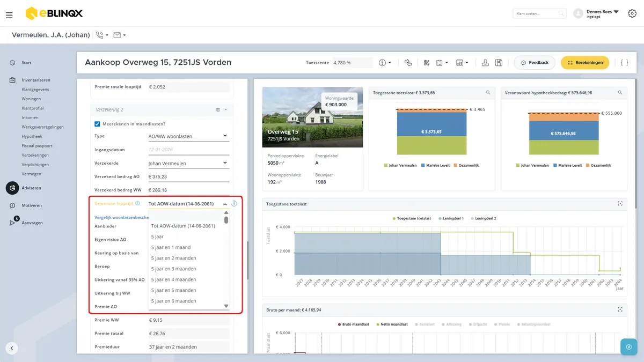Expand the Bruto per maand chart fullscreen
Screen dimensions: 644x362
[x=620, y=309]
